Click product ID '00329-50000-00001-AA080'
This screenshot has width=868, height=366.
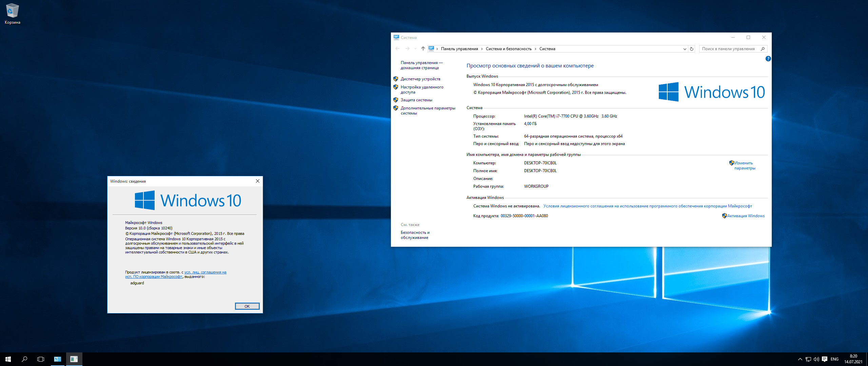point(524,216)
